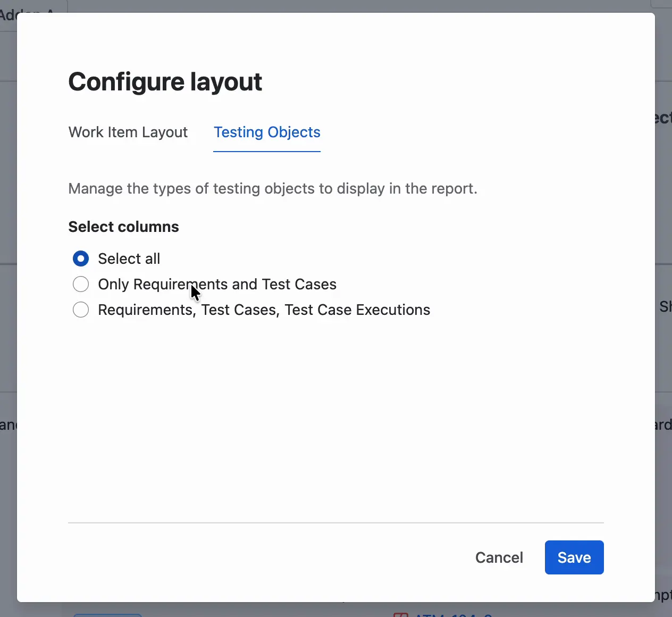Click the 'Select columns' heading text
The image size is (672, 617).
click(x=124, y=227)
